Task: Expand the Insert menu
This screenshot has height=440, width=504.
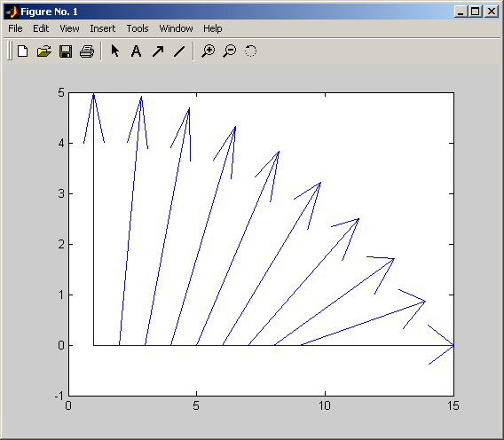Action: [103, 28]
